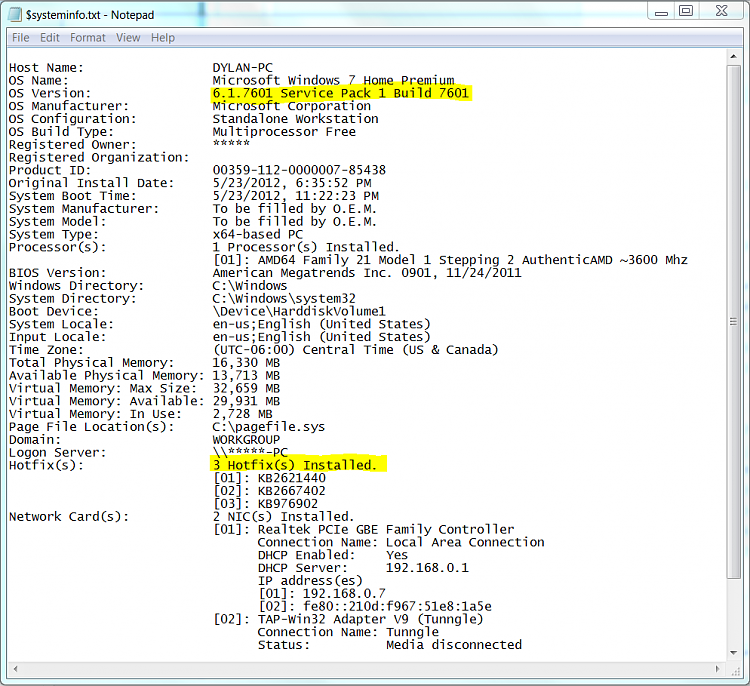This screenshot has width=750, height=686.
Task: Click on host name DYLAN-PC
Action: (x=243, y=67)
